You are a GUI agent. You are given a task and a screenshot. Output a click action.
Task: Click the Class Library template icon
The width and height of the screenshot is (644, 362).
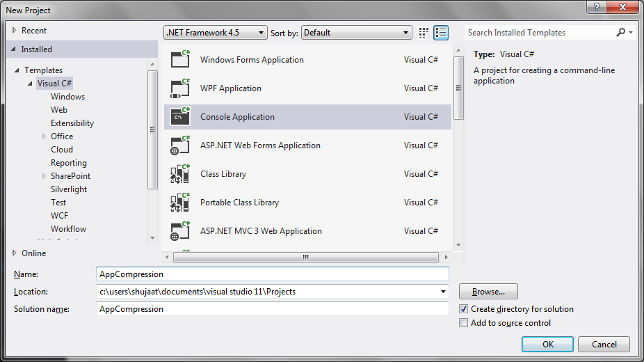coord(180,174)
